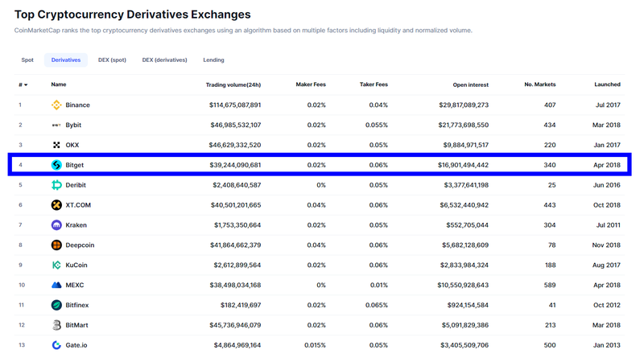Click Gate.io launch date Jan 2013
The height and width of the screenshot is (354, 644).
click(607, 345)
